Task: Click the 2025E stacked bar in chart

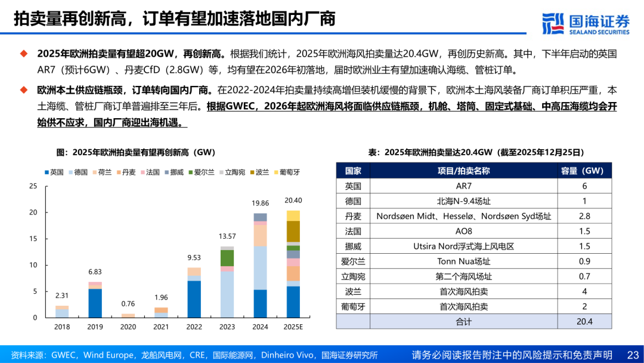Action: (293, 263)
